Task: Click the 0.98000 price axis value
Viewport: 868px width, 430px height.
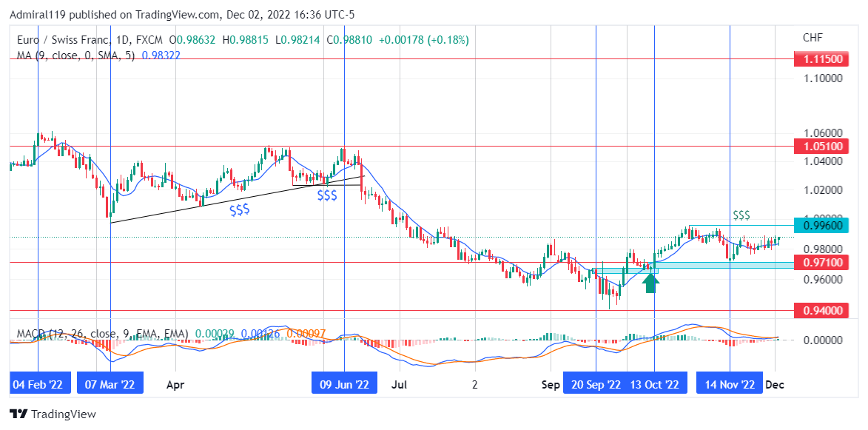Action: tap(823, 249)
